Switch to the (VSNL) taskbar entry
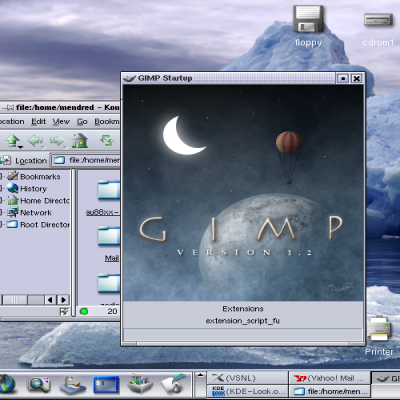400x400 pixels. coord(247,378)
